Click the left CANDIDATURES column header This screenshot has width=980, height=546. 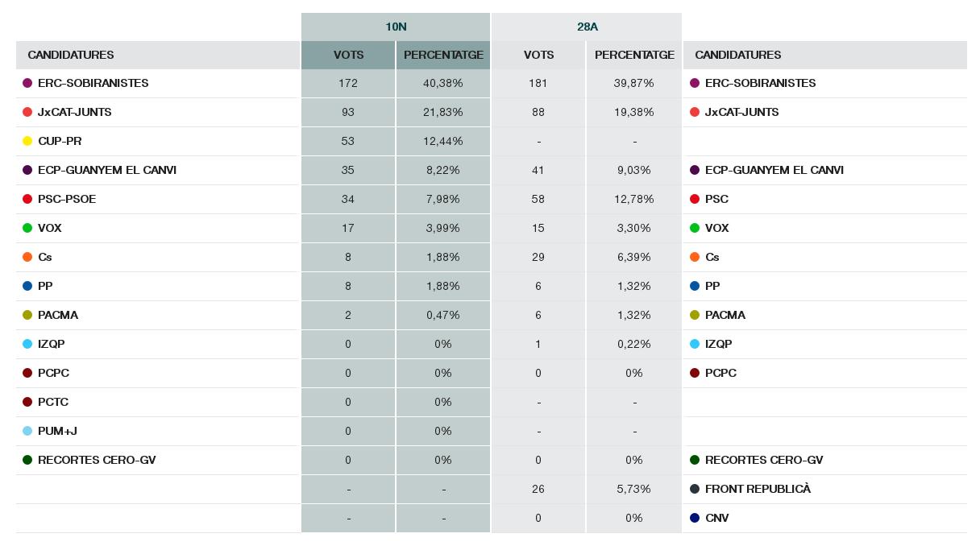tap(71, 55)
